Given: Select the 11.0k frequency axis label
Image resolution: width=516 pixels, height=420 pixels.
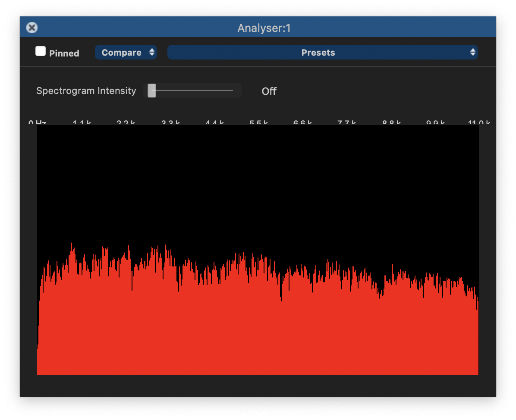Looking at the screenshot, I should (479, 123).
